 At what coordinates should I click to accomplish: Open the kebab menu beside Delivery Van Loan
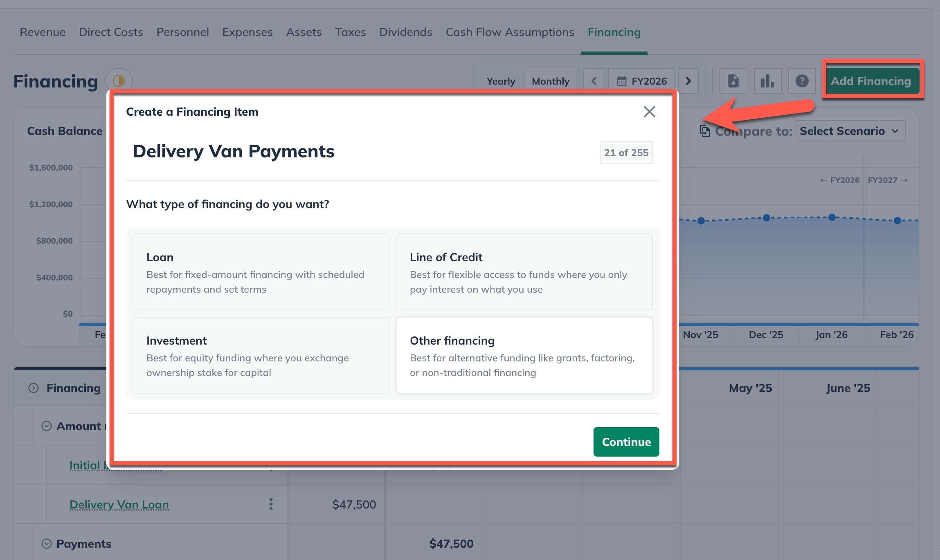[x=271, y=504]
